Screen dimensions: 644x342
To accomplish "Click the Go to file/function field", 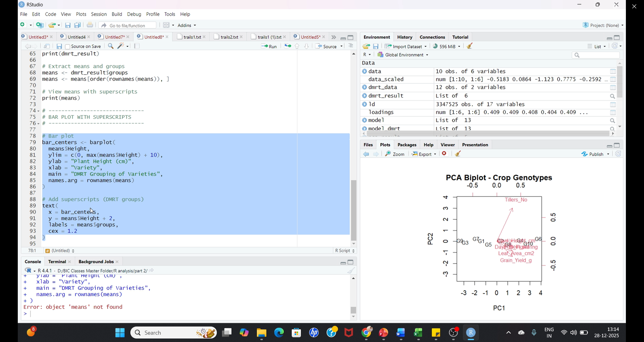I will 127,25.
